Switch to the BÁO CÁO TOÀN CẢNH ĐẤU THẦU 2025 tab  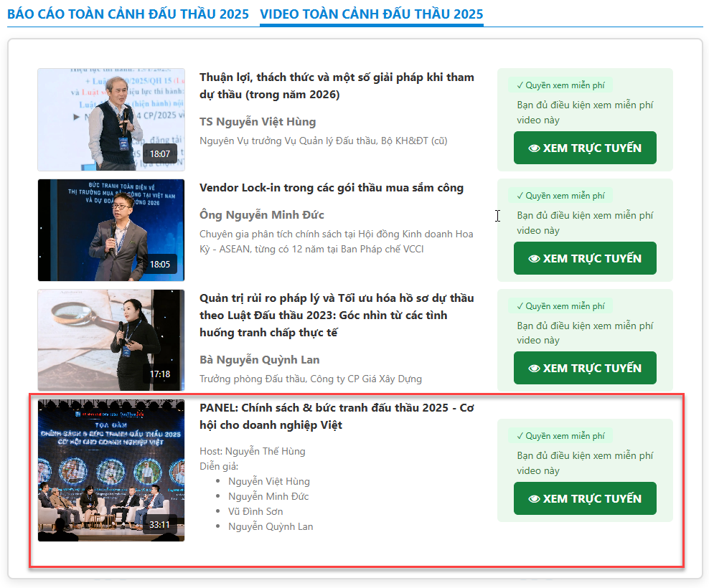(x=128, y=14)
